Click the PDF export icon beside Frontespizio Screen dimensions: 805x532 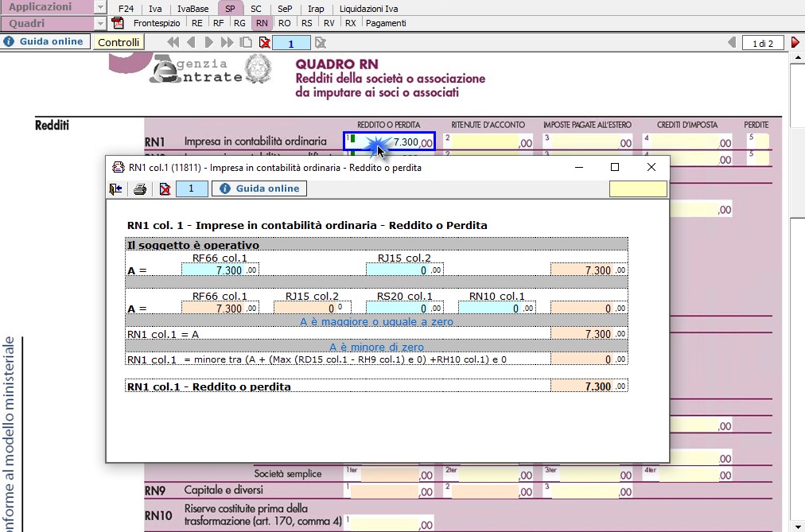pos(118,23)
